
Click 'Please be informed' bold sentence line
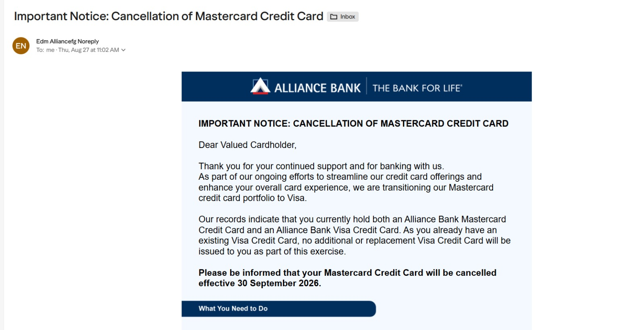click(x=347, y=273)
